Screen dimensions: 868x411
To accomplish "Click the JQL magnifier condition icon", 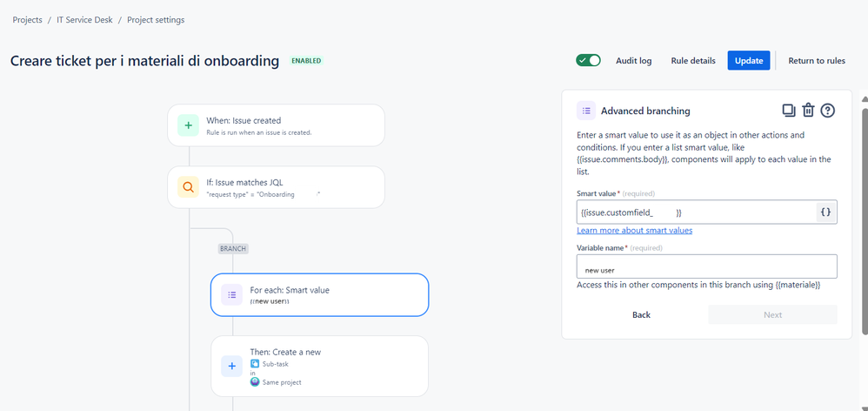I will (188, 187).
